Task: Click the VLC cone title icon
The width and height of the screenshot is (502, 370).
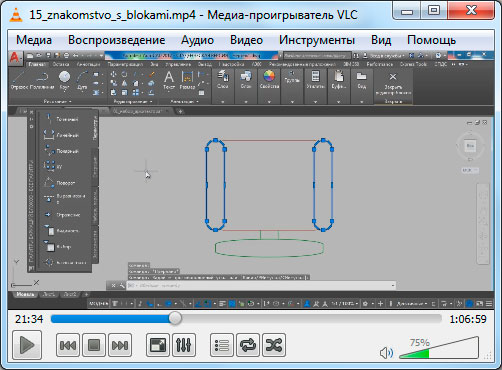Action: [16, 15]
